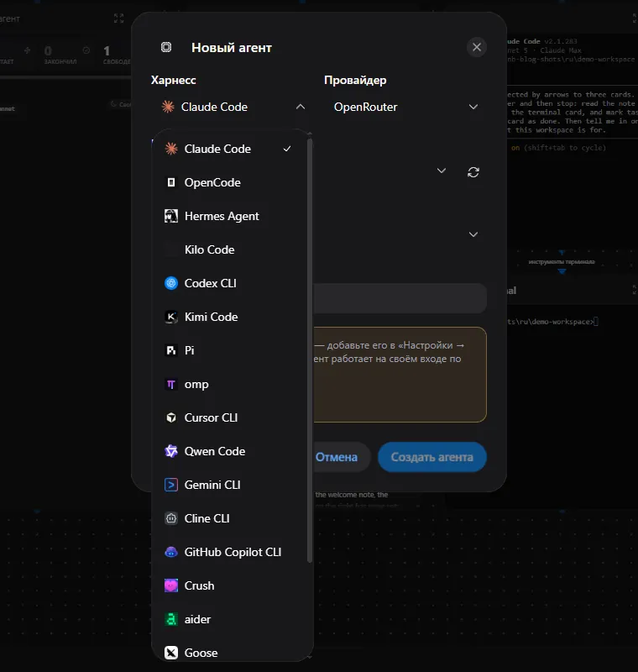Click the checkmark next to Claude Code
This screenshot has width=638, height=672.
tap(287, 149)
